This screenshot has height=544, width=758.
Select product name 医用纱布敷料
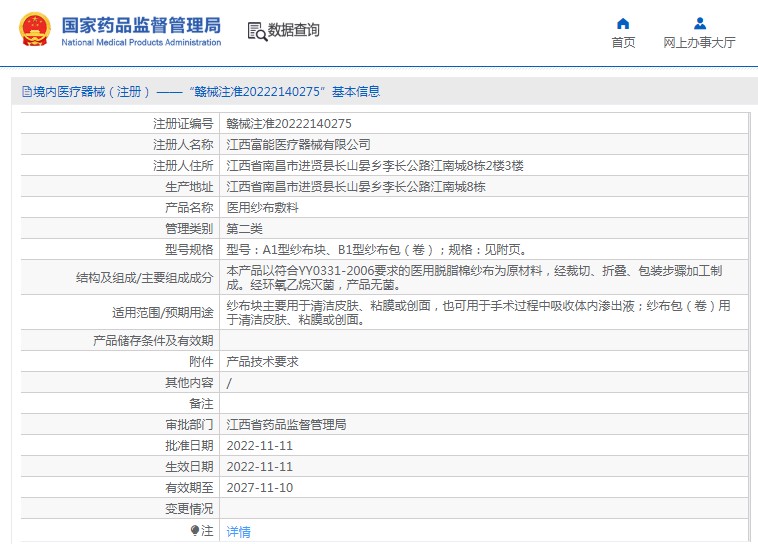262,208
